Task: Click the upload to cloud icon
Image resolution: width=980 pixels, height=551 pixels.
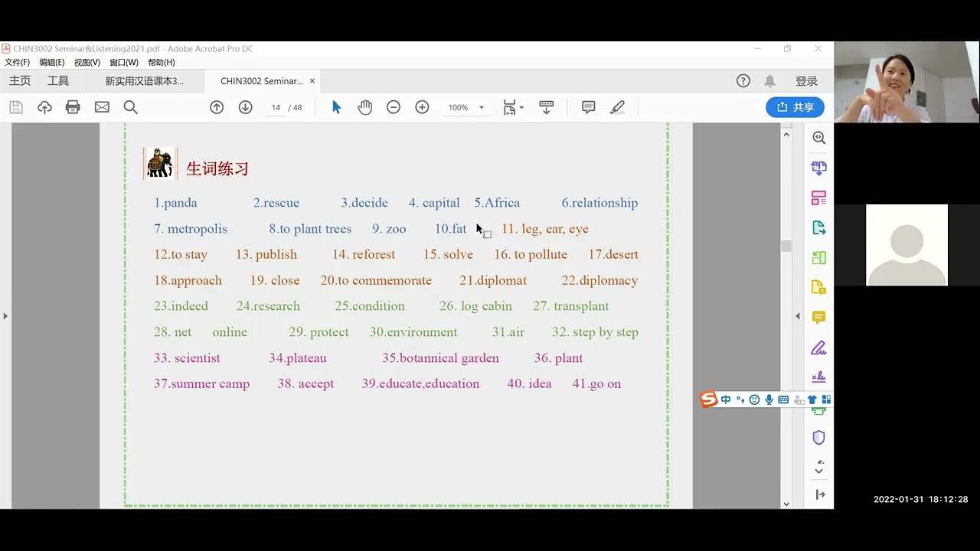Action: pyautogui.click(x=44, y=107)
